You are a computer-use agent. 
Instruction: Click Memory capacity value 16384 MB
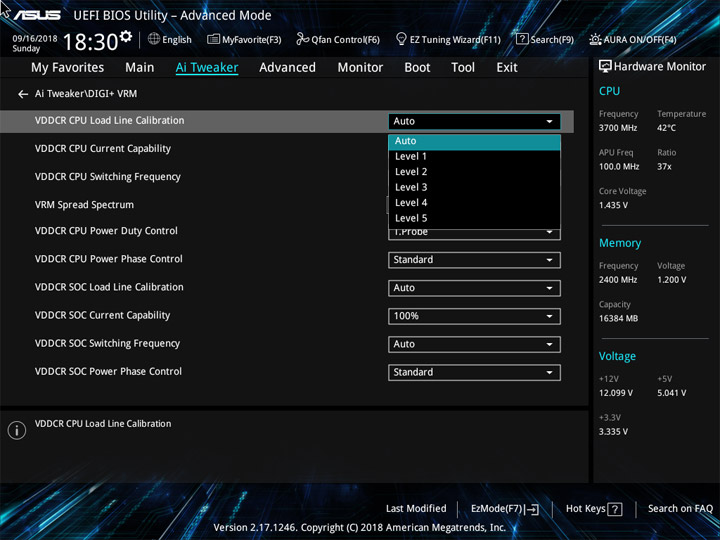(x=619, y=319)
